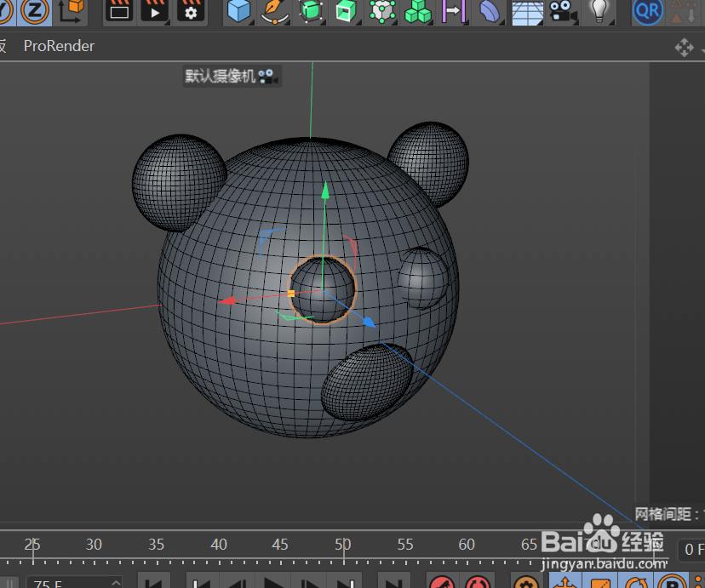Open the ProRender menu
The width and height of the screenshot is (705, 588).
click(x=59, y=46)
